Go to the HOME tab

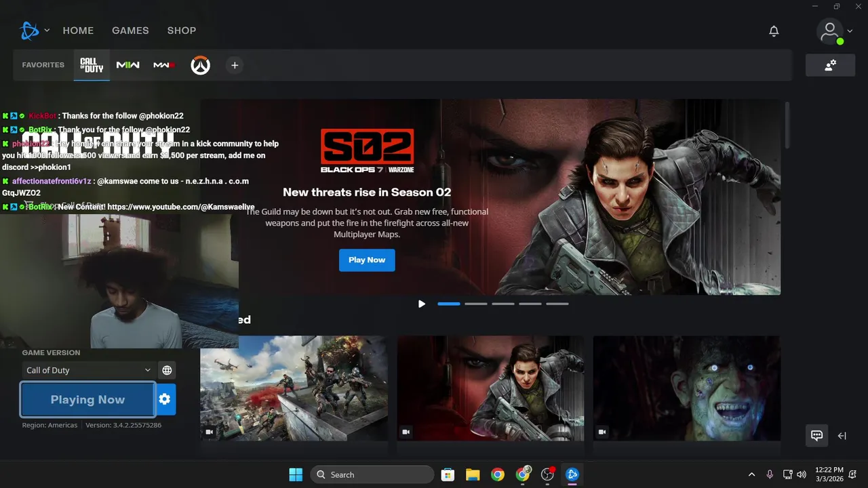click(x=78, y=30)
